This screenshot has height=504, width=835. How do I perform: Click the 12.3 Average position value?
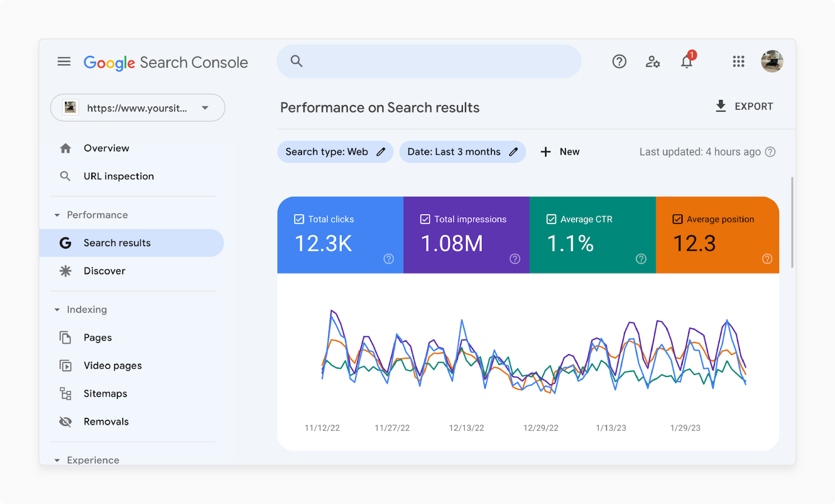694,243
